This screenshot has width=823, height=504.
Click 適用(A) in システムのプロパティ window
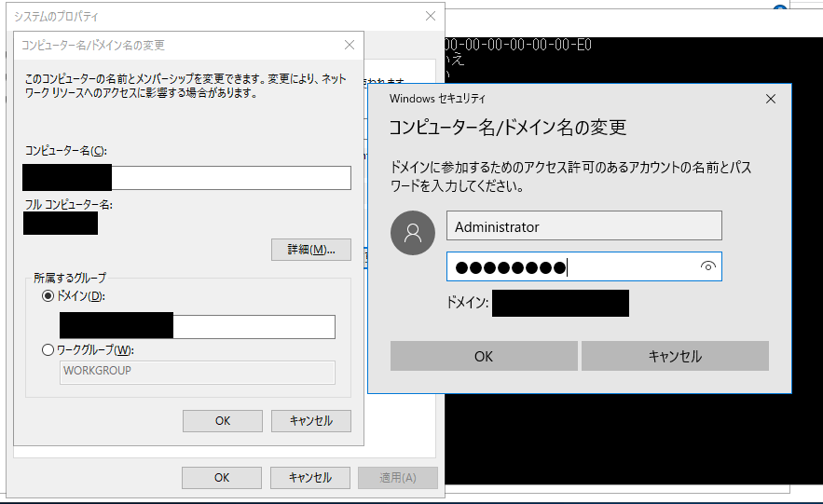point(398,478)
